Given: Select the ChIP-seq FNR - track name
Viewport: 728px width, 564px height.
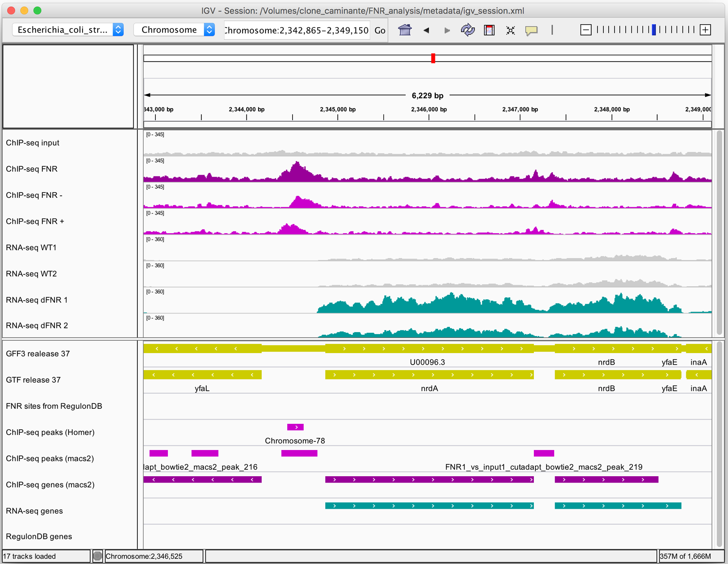Looking at the screenshot, I should click(34, 195).
